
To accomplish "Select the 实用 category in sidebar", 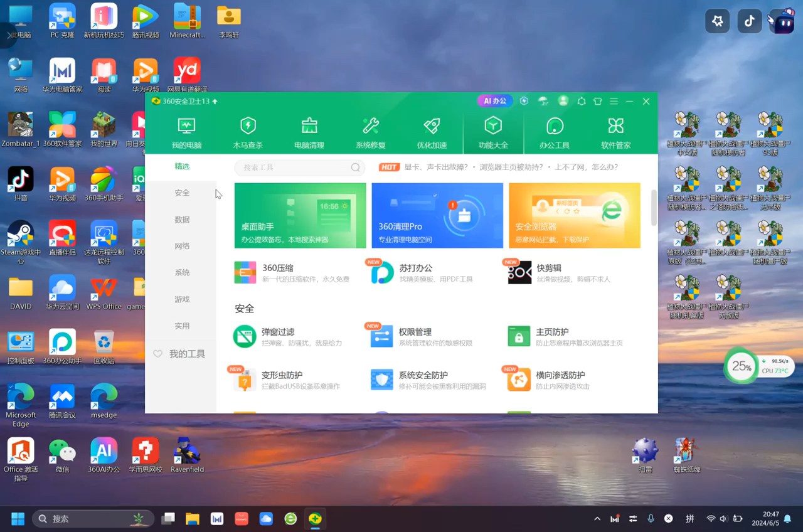I will [182, 326].
